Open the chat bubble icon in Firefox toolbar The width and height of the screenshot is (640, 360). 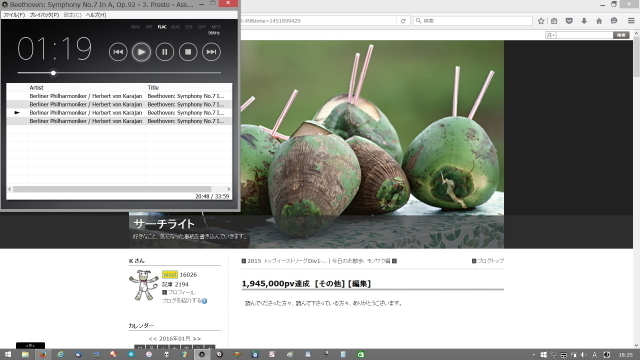pyautogui.click(x=614, y=21)
